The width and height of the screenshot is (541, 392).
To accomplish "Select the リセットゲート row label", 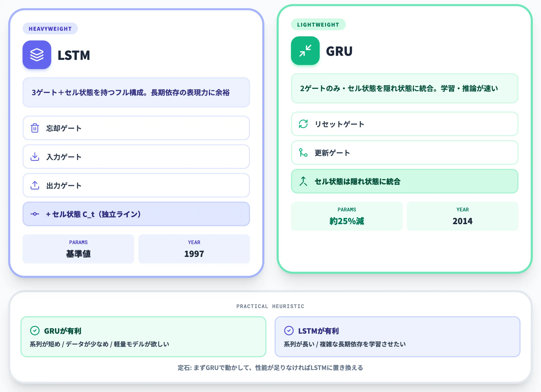I will (x=339, y=124).
